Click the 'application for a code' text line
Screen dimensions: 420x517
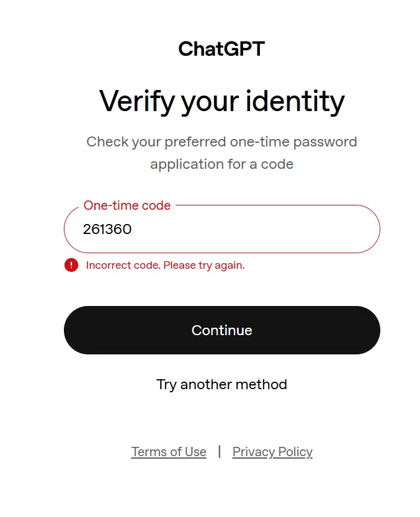(221, 164)
